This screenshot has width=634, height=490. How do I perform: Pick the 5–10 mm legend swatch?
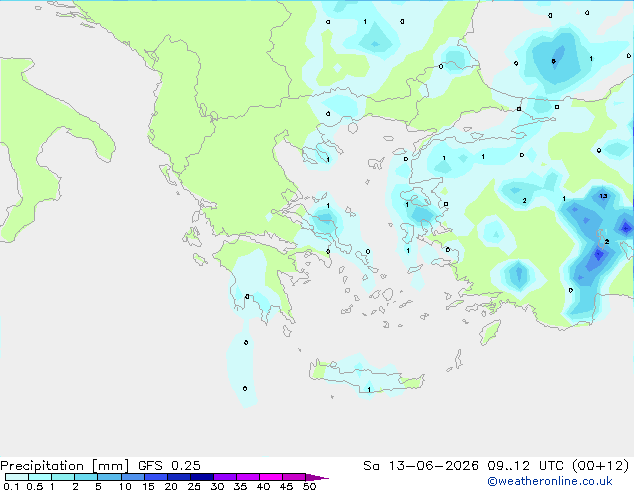[x=109, y=477]
